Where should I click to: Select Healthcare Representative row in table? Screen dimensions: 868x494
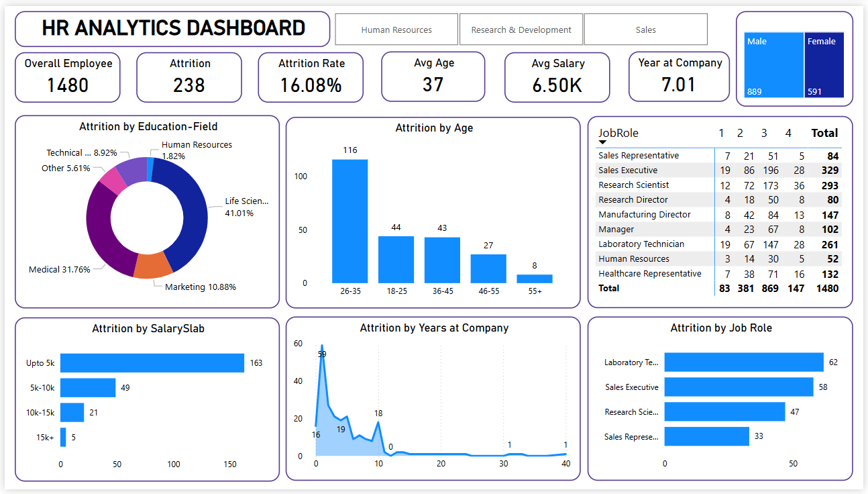point(718,274)
